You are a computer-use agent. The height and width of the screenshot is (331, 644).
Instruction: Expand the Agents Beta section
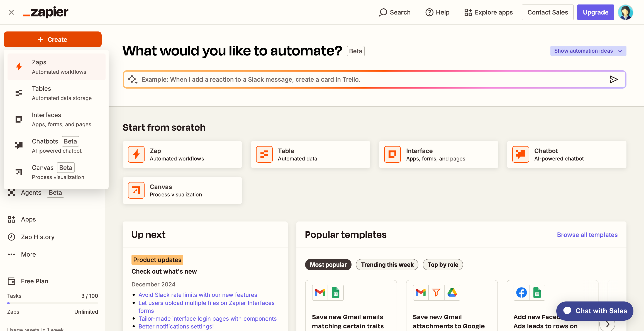35,192
